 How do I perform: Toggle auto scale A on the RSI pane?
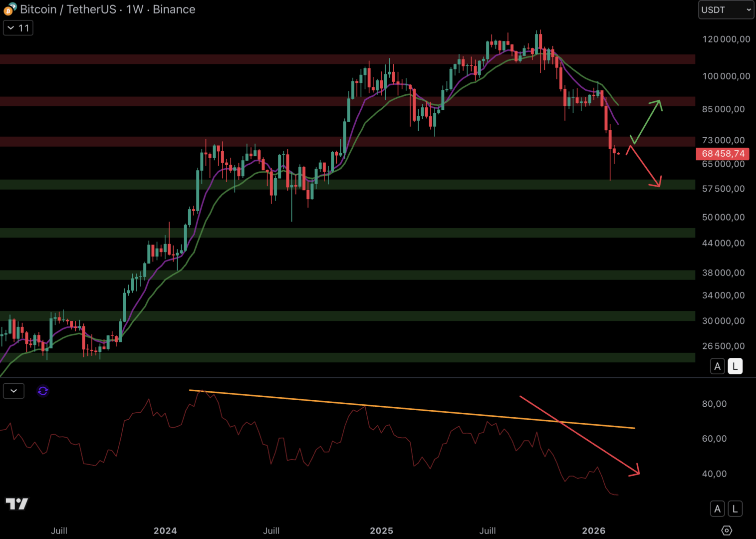pyautogui.click(x=717, y=509)
